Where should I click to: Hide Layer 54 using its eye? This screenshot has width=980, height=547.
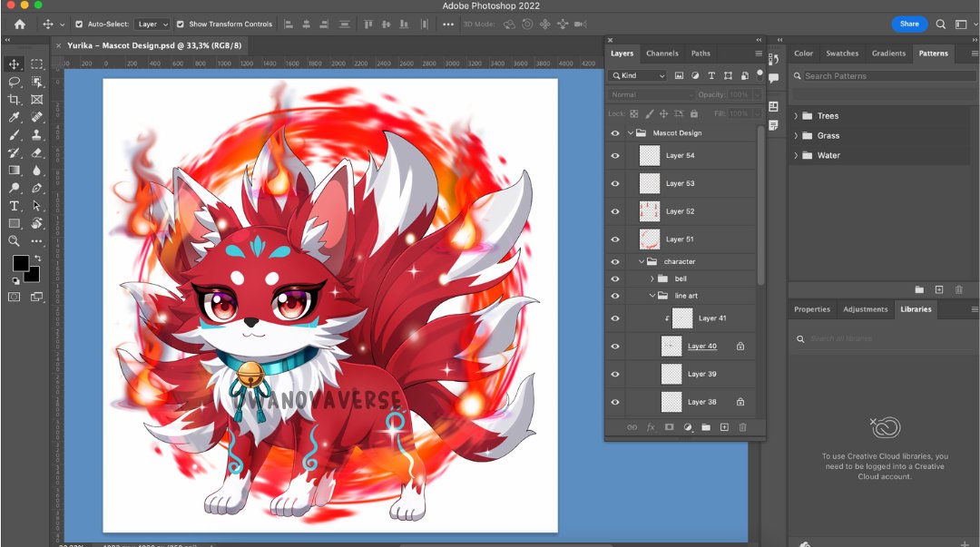[615, 156]
